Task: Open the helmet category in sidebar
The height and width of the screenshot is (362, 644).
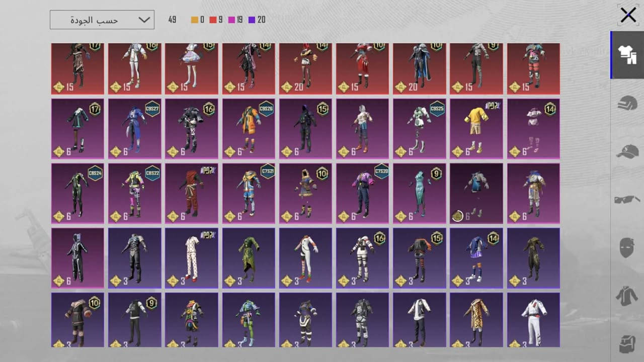Action: pos(627,103)
